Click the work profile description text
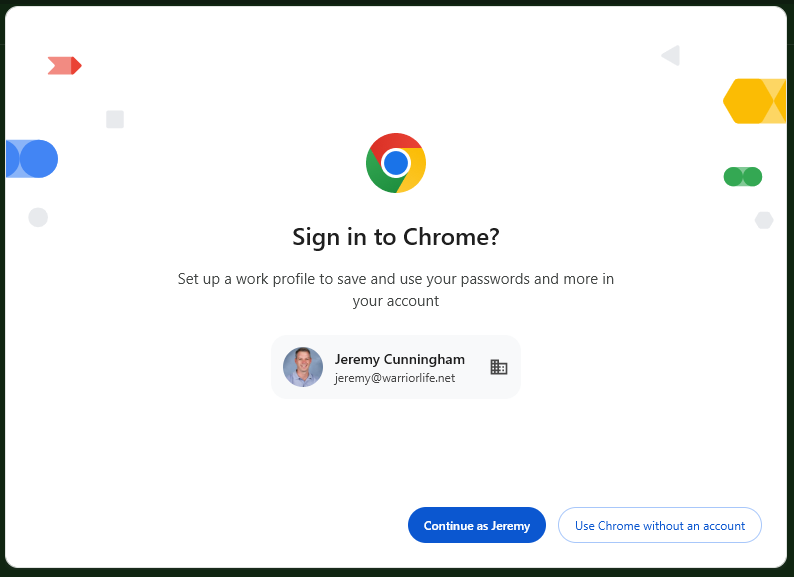794x577 pixels. [396, 279]
